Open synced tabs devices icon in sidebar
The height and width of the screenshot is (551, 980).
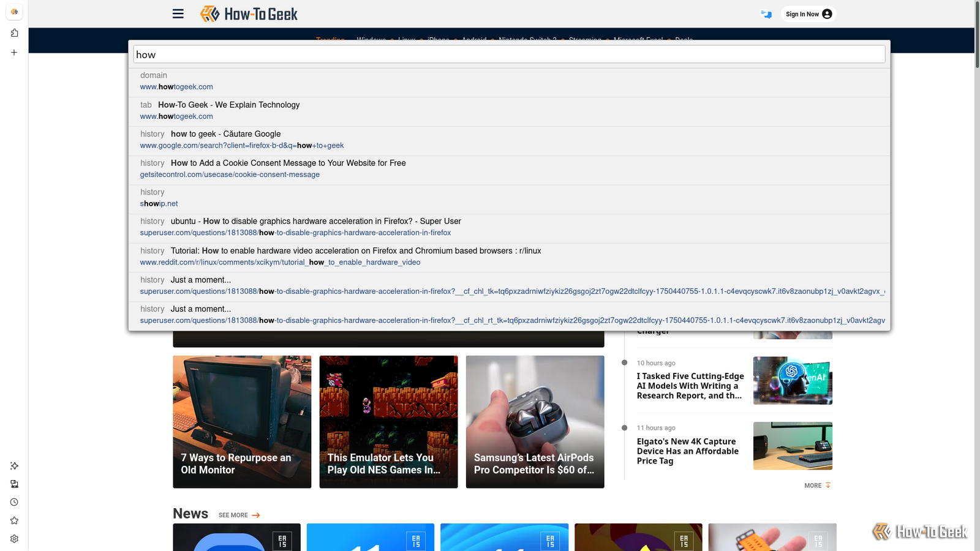[14, 484]
